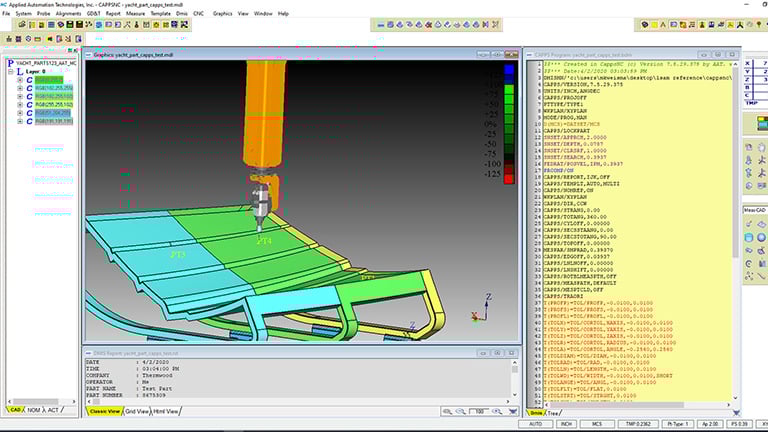The width and height of the screenshot is (768, 432).
Task: Click the zoom percentage field showing 100
Action: click(478, 410)
